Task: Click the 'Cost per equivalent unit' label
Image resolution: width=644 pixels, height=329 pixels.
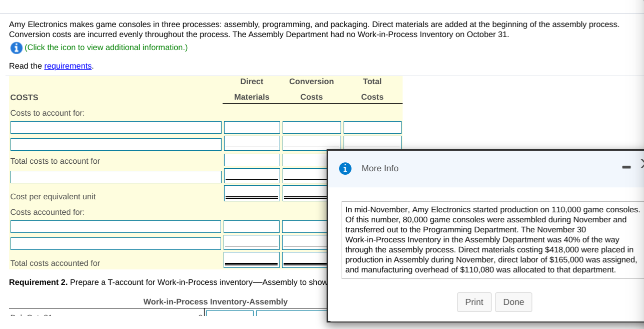Action: pyautogui.click(x=53, y=197)
